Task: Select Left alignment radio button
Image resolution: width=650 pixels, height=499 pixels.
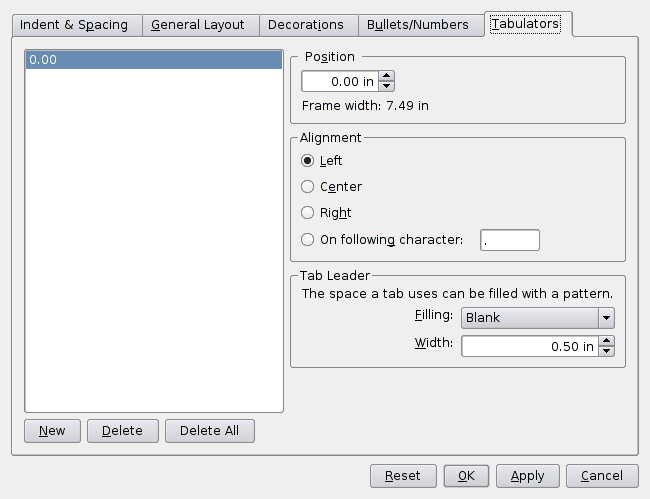Action: tap(308, 161)
